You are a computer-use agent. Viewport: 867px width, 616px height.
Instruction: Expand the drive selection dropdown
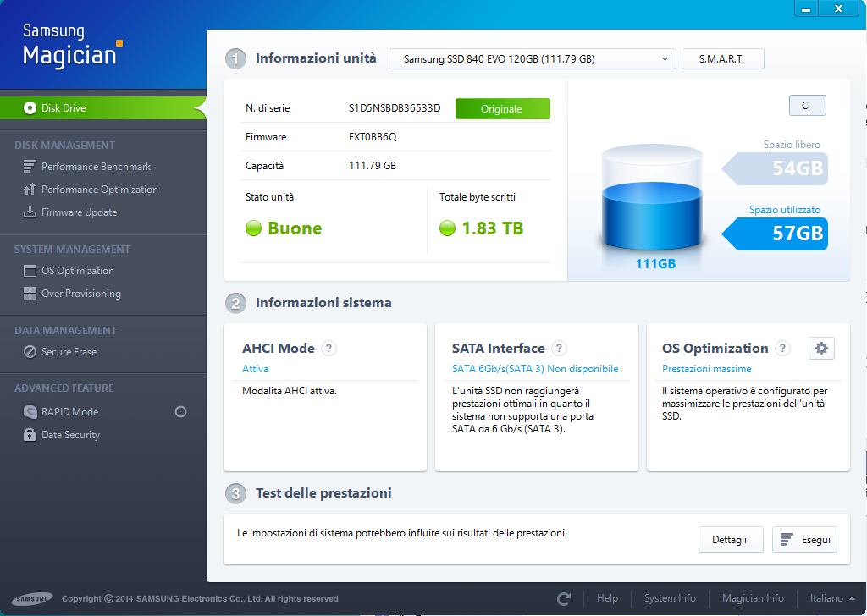[x=665, y=59]
